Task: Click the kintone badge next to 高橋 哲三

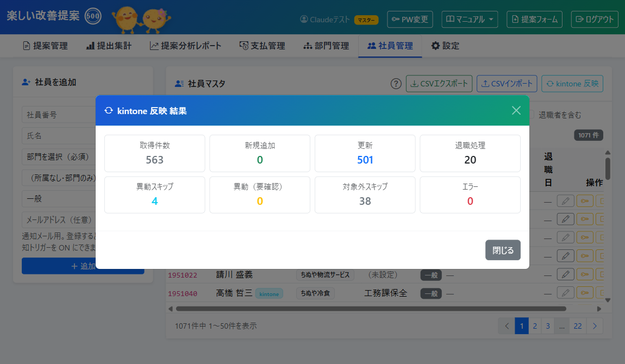Action: 269,294
